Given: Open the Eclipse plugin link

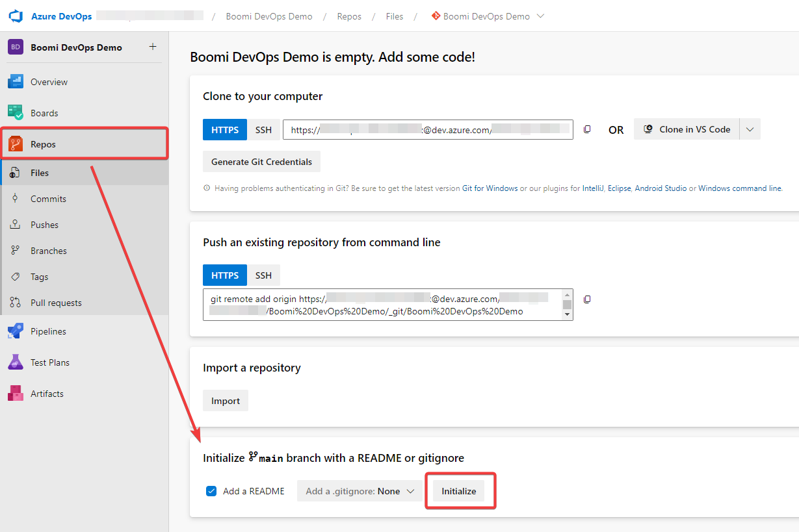Looking at the screenshot, I should pyautogui.click(x=620, y=188).
